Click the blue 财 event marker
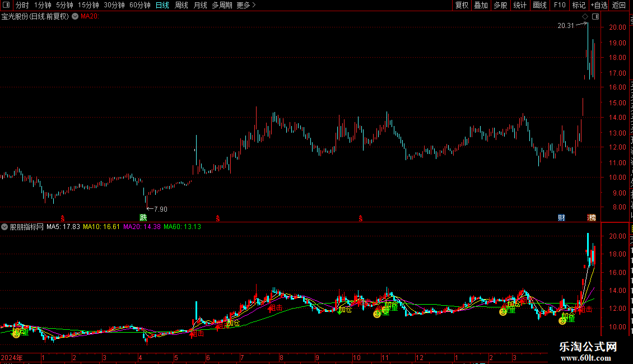 point(561,217)
